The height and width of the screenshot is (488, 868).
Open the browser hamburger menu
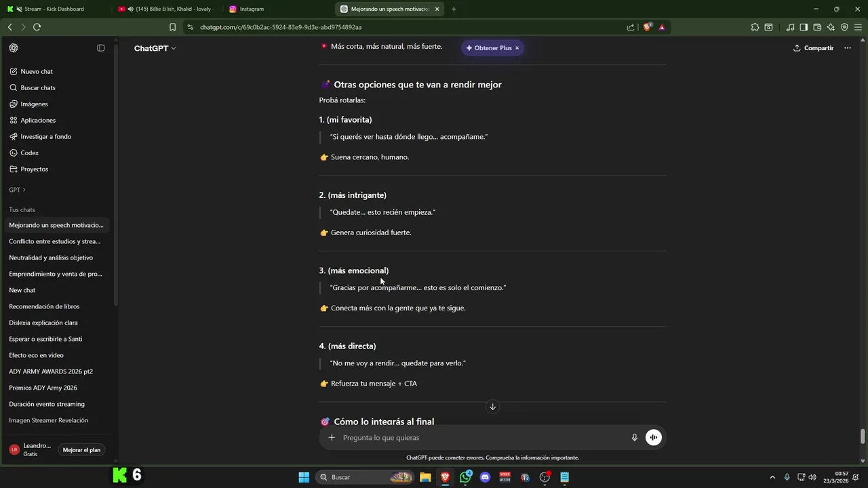pyautogui.click(x=858, y=27)
